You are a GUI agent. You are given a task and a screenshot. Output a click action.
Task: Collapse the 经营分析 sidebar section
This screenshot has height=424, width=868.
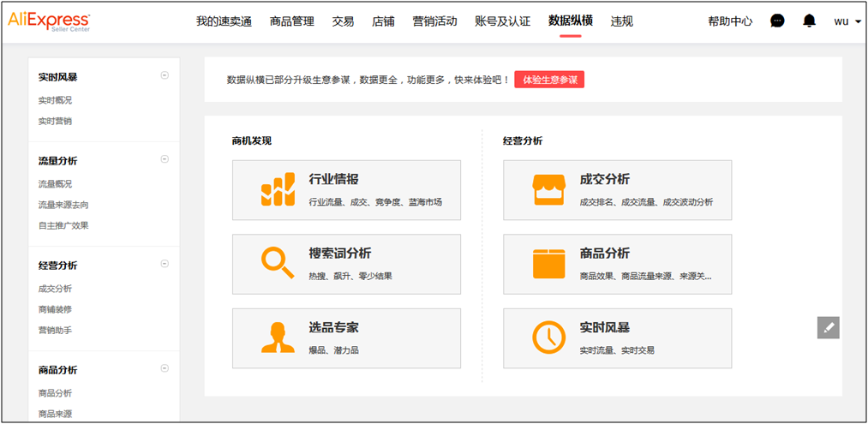(165, 264)
